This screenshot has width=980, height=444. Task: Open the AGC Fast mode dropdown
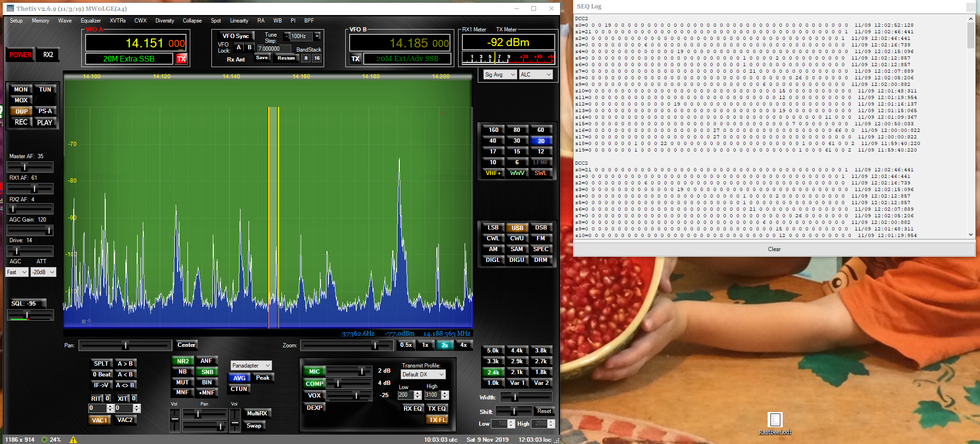point(17,272)
